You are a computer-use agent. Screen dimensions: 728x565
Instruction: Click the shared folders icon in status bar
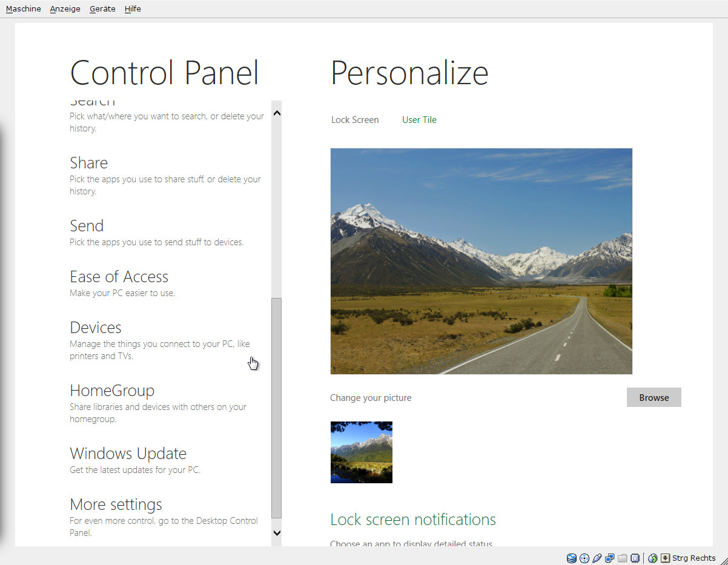click(622, 558)
